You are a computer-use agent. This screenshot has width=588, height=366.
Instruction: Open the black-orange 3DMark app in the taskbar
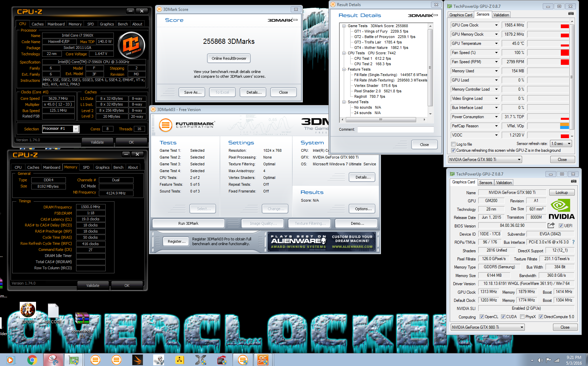point(138,360)
